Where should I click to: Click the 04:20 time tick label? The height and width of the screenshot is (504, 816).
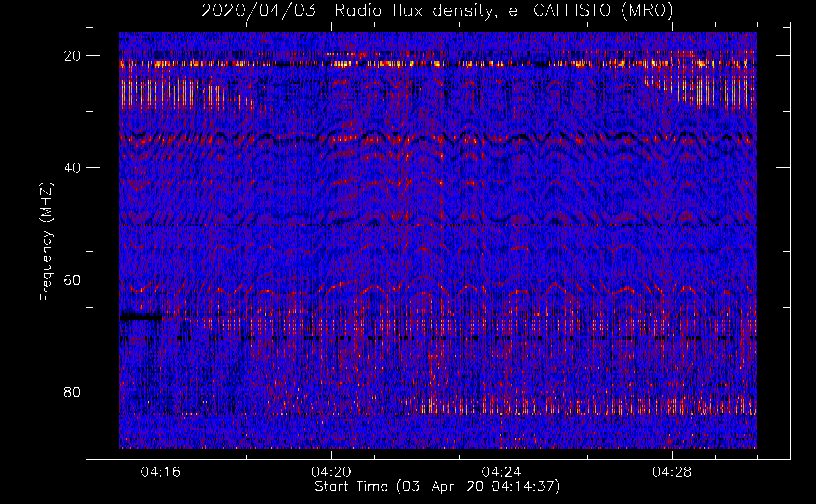pos(331,472)
